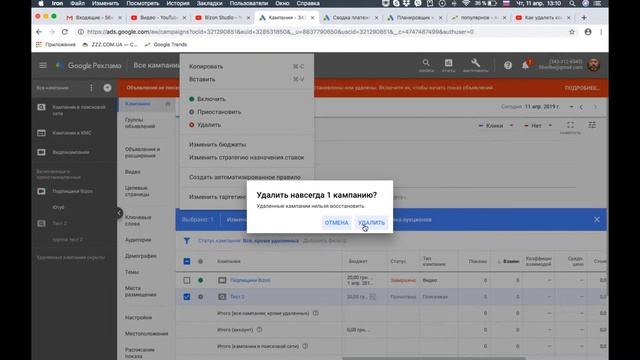The width and height of the screenshot is (640, 360).
Task: Open the account avatar in header
Action: click(x=593, y=65)
